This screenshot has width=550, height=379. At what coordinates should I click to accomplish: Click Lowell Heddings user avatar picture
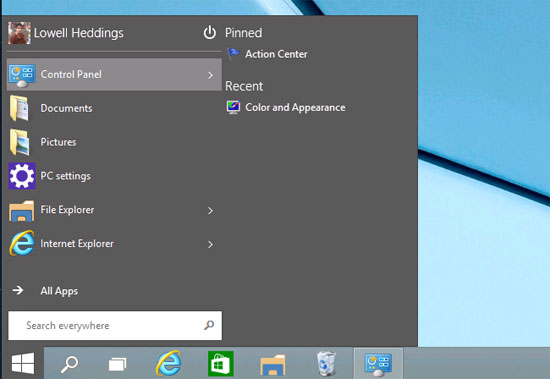[19, 33]
